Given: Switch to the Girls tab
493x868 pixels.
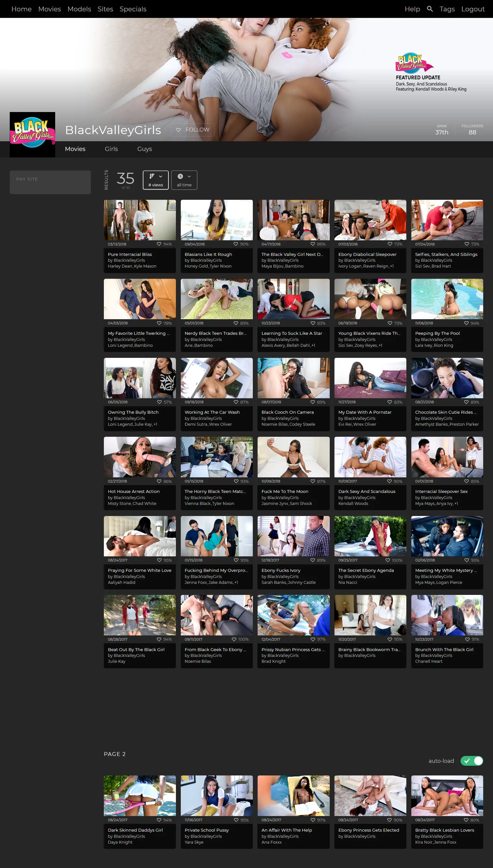Looking at the screenshot, I should (111, 149).
